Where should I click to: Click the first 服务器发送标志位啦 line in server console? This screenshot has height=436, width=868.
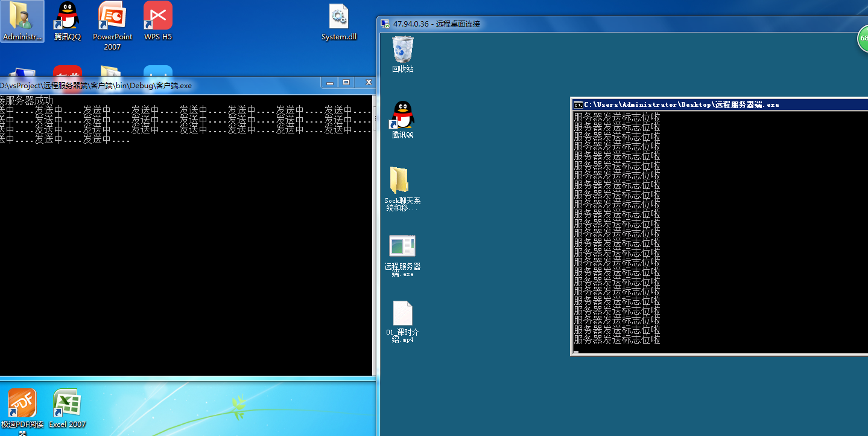tap(617, 117)
